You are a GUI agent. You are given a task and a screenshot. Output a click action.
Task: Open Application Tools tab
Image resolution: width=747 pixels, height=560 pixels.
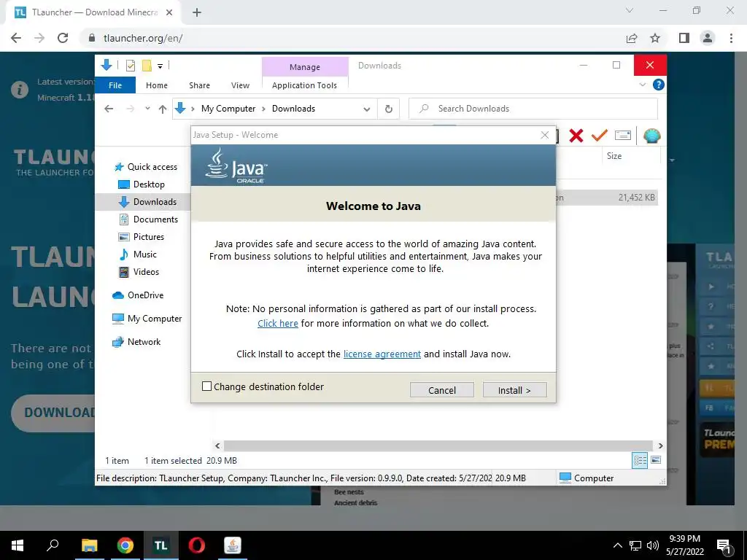304,85
